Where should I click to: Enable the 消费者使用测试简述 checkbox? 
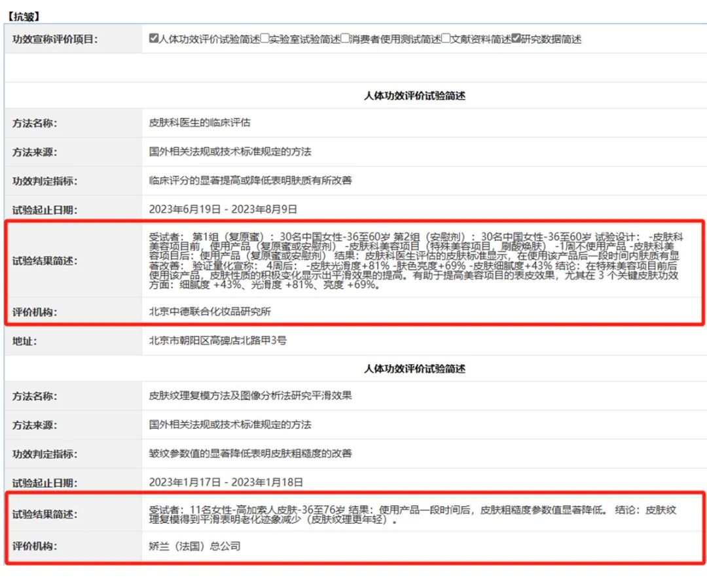pyautogui.click(x=345, y=39)
